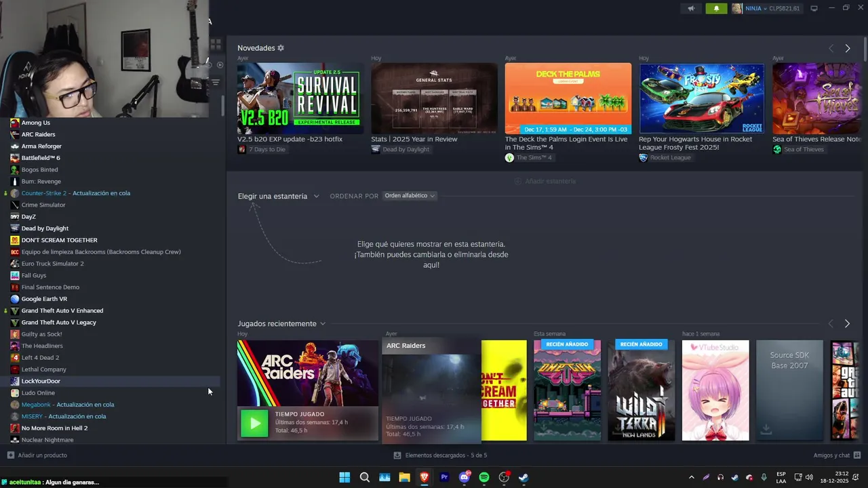
Task: Select Grand Theft Auto V Enhanced in list
Action: (62, 310)
